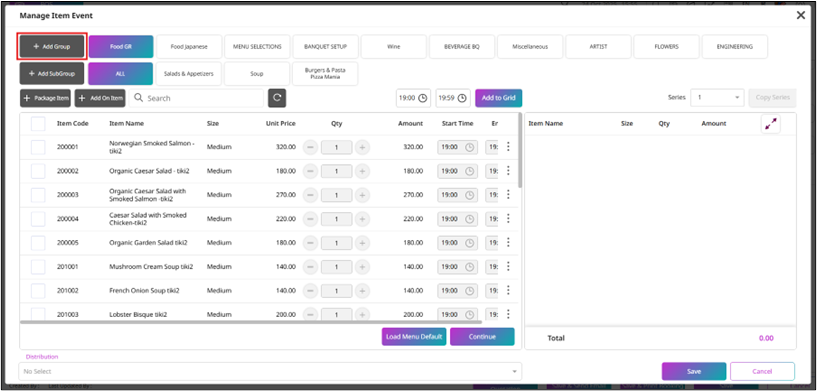Open the Series dropdown
Viewport: 817px width, 391px height.
pos(717,97)
